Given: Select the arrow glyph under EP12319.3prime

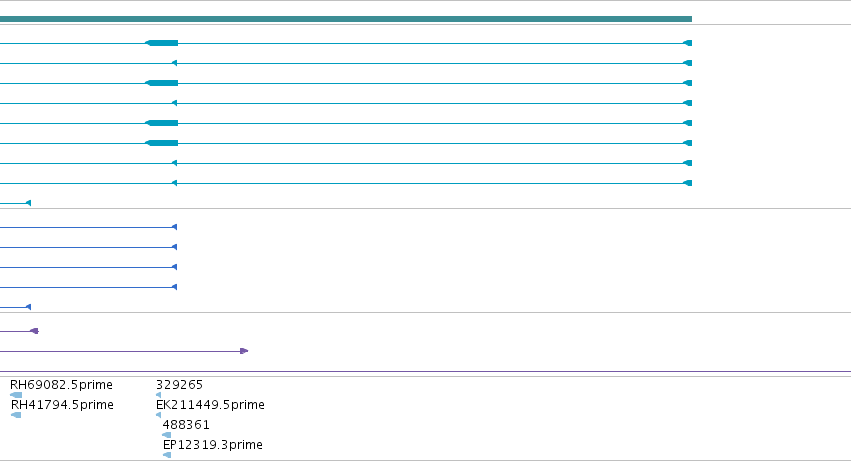Looking at the screenshot, I should coord(167,455).
